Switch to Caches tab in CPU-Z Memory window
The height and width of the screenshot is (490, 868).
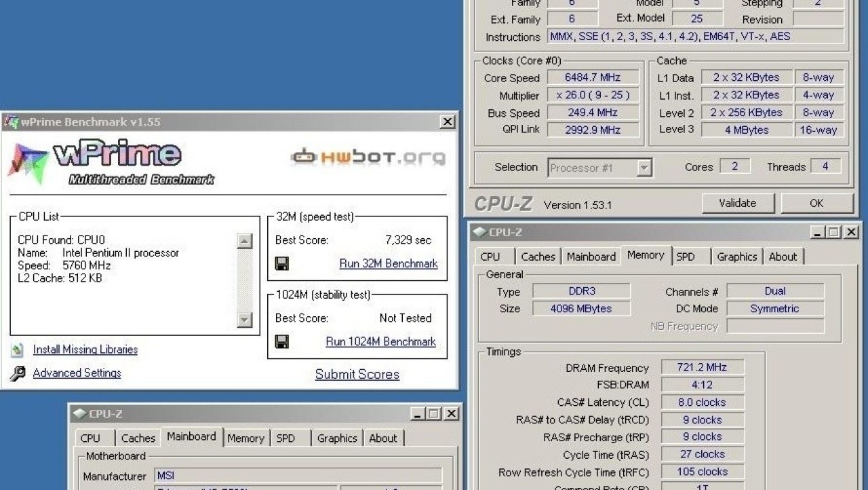pos(538,257)
